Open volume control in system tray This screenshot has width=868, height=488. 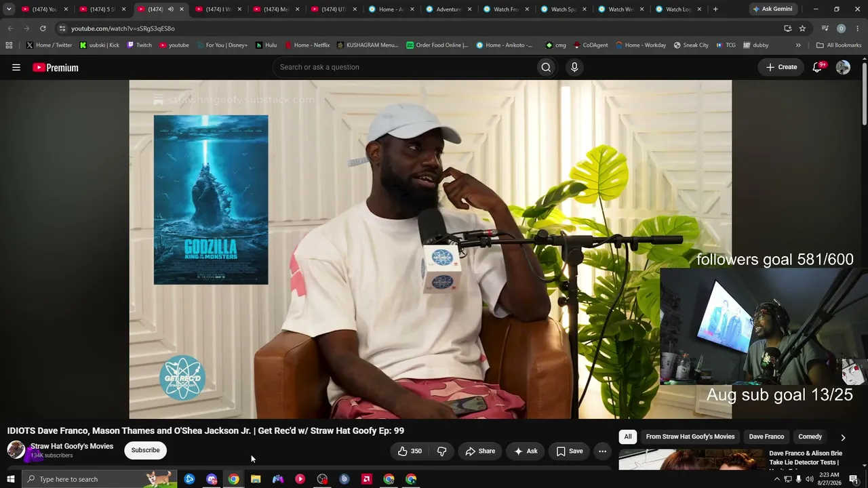tap(809, 479)
